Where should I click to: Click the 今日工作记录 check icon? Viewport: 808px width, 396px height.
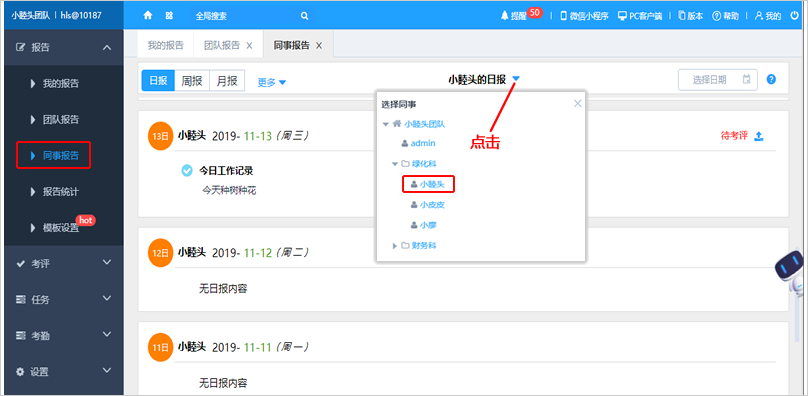point(187,171)
